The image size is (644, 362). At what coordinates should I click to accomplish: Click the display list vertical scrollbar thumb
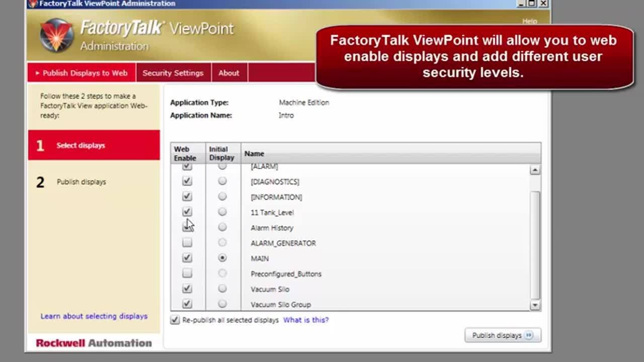tap(535, 245)
